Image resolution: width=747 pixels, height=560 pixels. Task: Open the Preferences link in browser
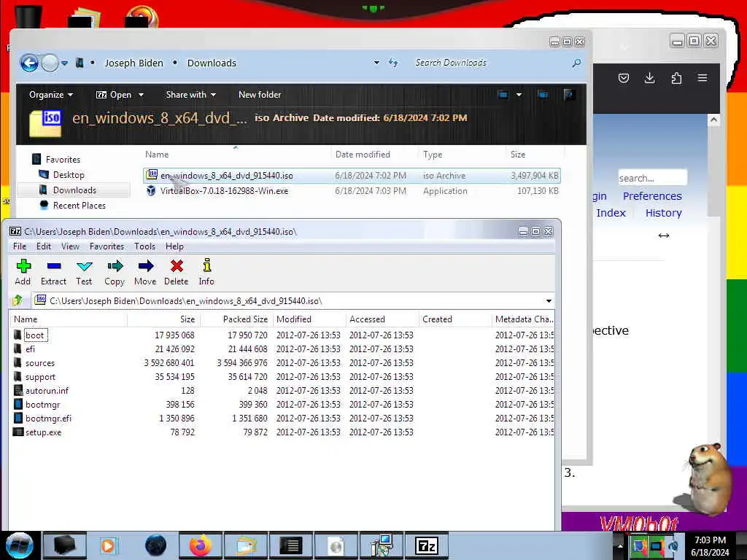click(x=652, y=195)
